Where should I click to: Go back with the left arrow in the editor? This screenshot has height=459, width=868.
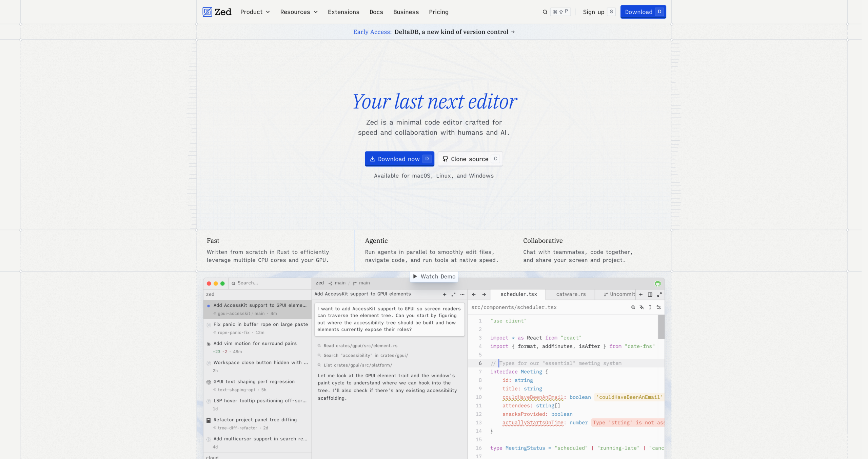click(x=474, y=295)
